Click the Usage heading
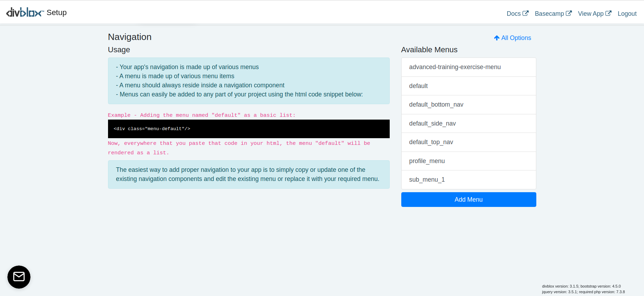Viewport: 644px width, 296px height. 119,50
